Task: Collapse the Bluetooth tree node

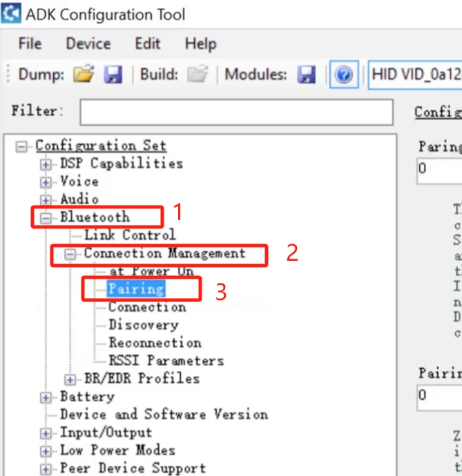Action: click(46, 218)
